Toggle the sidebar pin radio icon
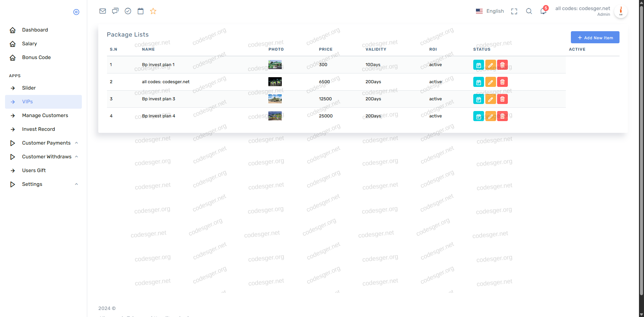 pyautogui.click(x=76, y=12)
